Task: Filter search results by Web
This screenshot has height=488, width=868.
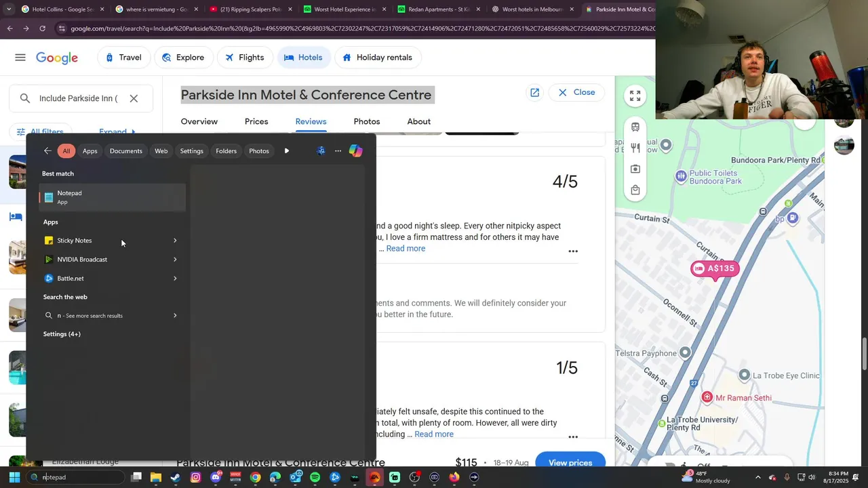Action: click(x=161, y=151)
